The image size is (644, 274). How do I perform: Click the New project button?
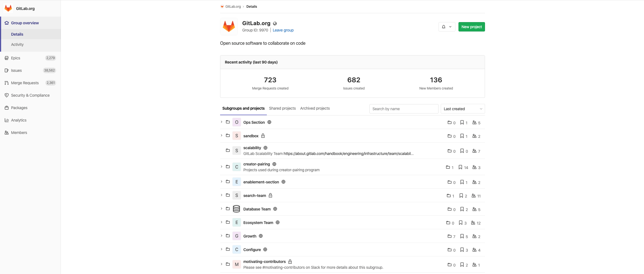(x=471, y=27)
